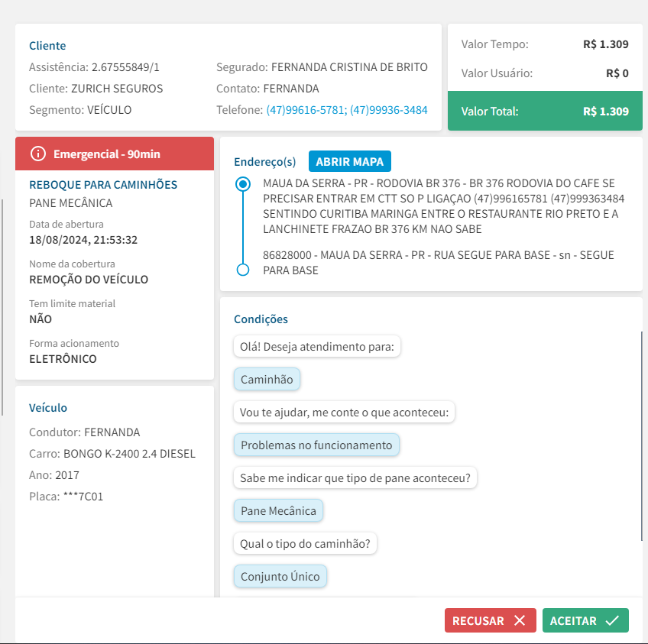Click the Mauá da Serra origin address text
The height and width of the screenshot is (644, 648).
[x=443, y=206]
